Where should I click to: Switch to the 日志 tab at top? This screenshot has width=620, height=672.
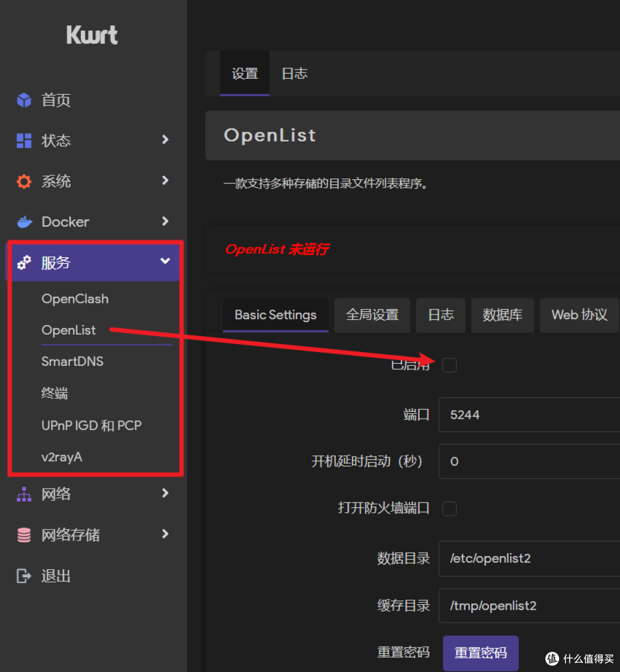[294, 74]
